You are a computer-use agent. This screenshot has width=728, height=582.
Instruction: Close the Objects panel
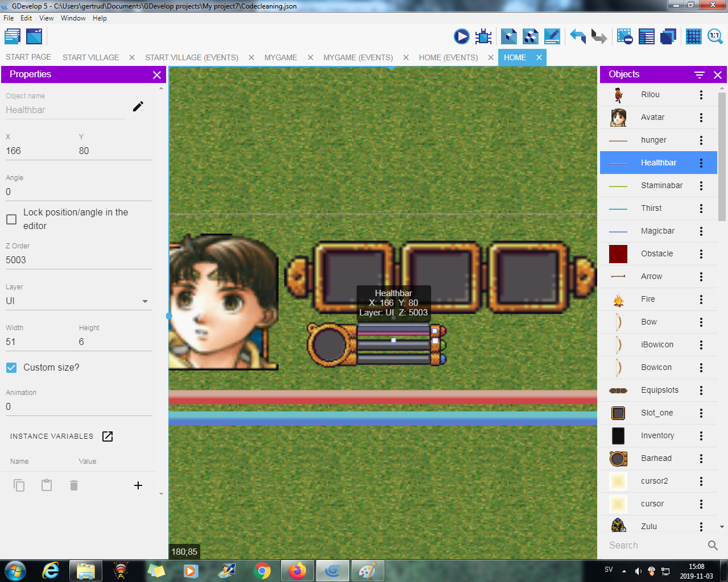718,75
